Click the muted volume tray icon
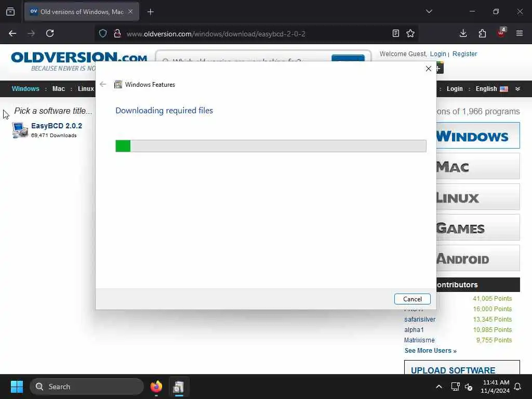 click(x=469, y=387)
